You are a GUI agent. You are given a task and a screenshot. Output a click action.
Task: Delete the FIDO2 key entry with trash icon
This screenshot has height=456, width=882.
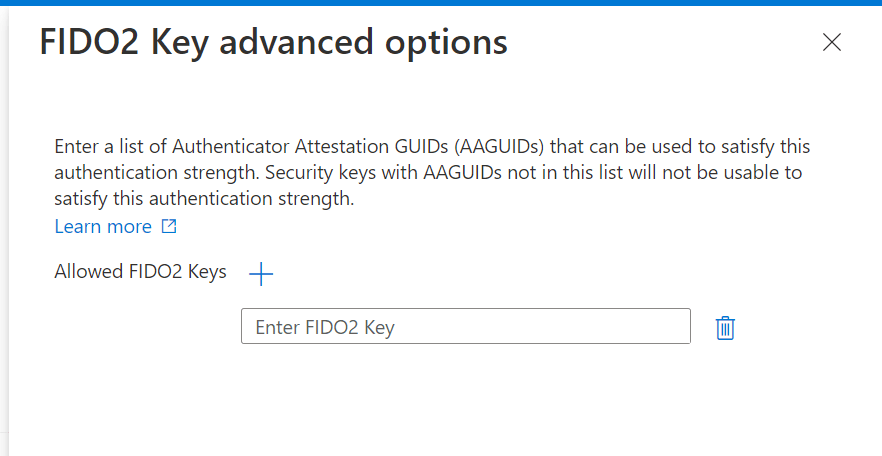pyautogui.click(x=725, y=328)
